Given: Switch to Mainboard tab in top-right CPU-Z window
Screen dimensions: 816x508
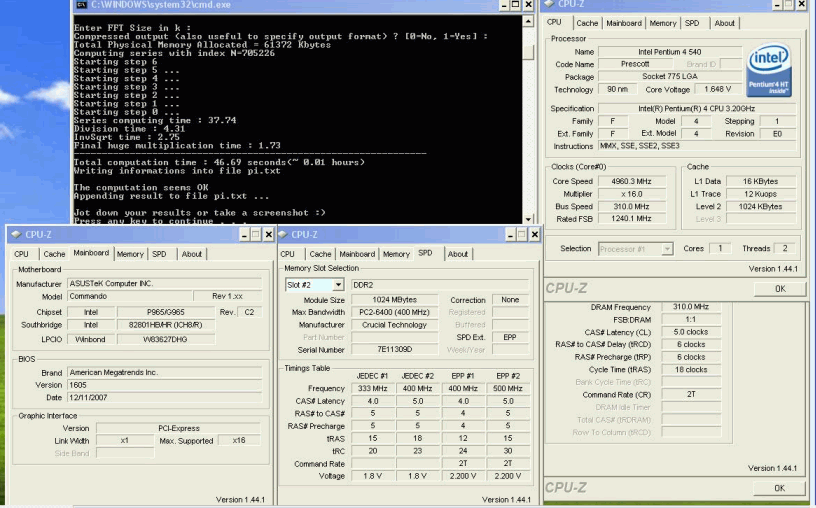Looking at the screenshot, I should 623,23.
